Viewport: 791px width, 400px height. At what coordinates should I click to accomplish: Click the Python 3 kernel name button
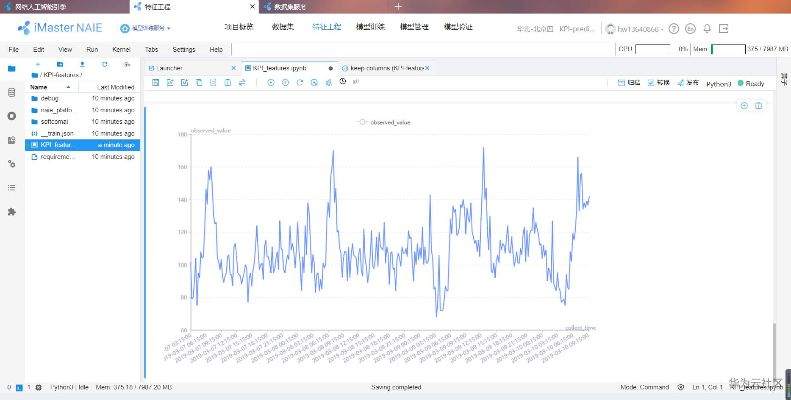pyautogui.click(x=718, y=83)
